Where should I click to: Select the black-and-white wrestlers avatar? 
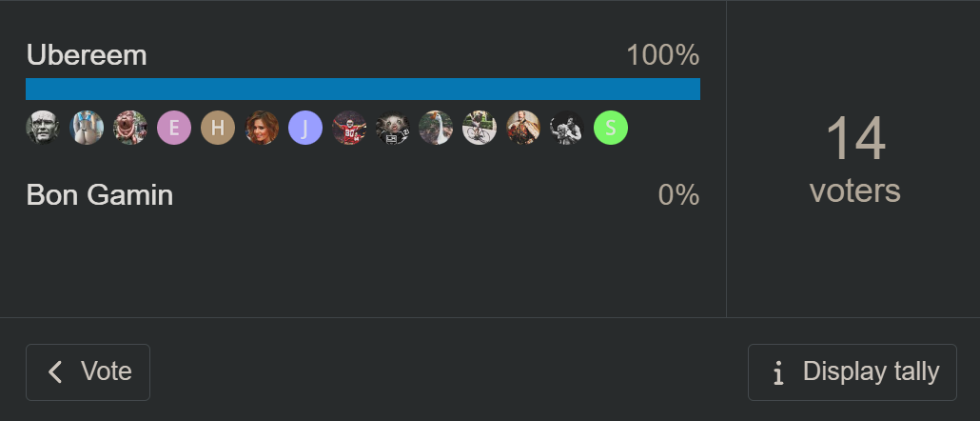tap(567, 128)
